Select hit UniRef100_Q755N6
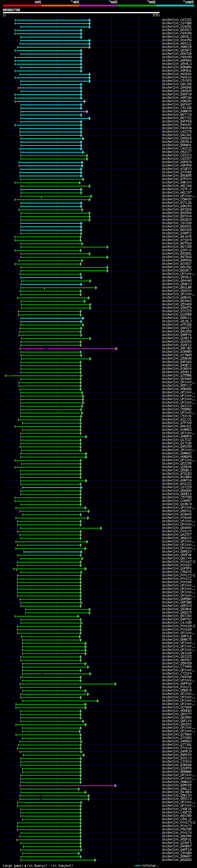This screenshot has width=197, height=868. click(x=177, y=376)
